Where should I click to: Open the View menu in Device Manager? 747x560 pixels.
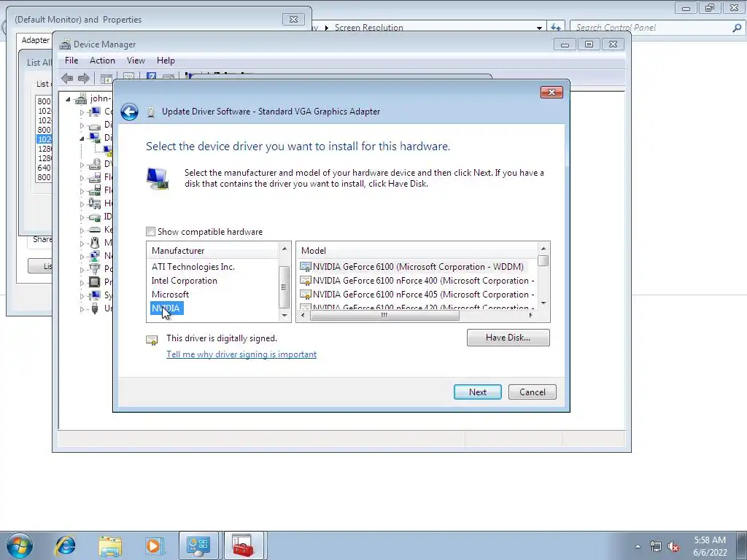136,61
